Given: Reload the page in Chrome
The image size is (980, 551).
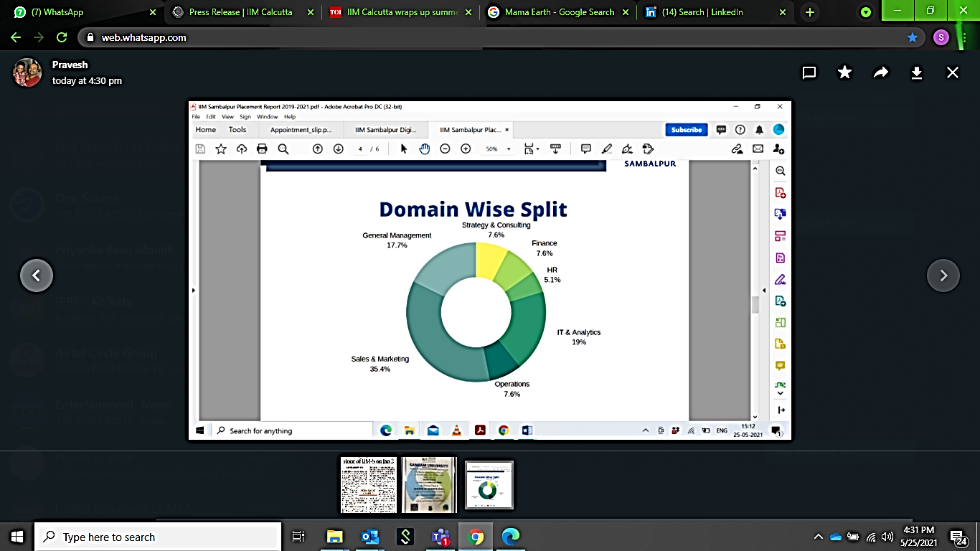Looking at the screenshot, I should tap(62, 37).
